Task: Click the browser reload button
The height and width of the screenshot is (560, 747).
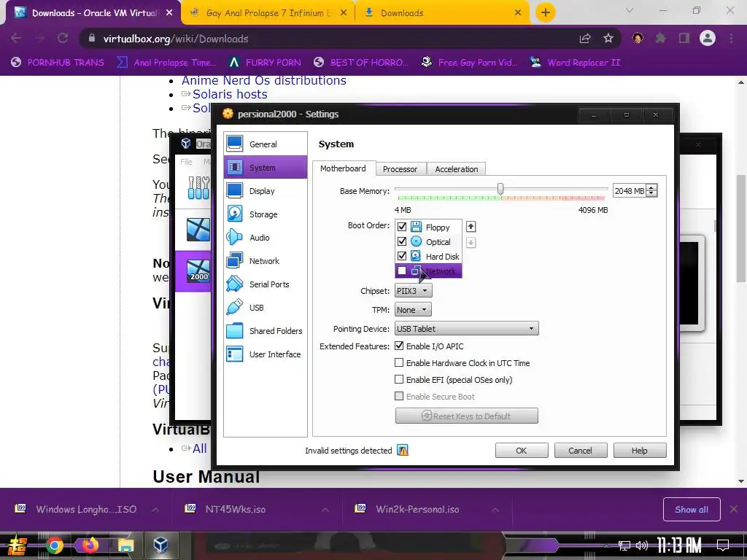Action: pyautogui.click(x=63, y=39)
